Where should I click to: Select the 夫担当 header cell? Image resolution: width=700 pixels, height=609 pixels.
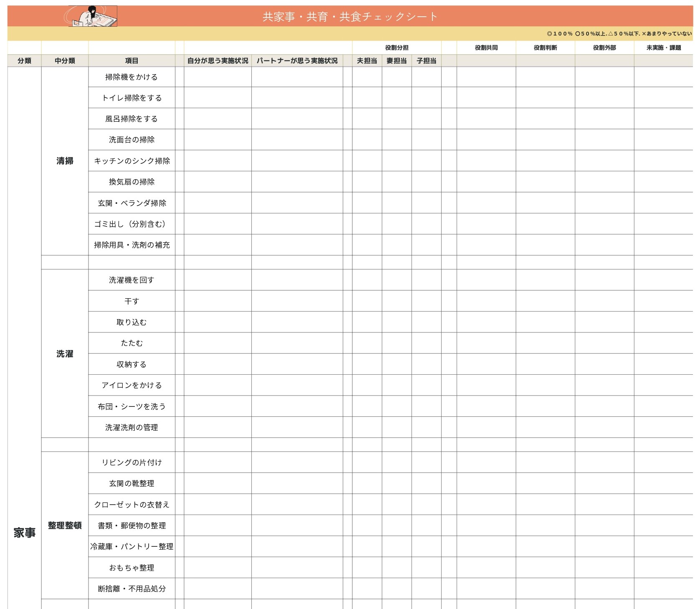coord(366,61)
